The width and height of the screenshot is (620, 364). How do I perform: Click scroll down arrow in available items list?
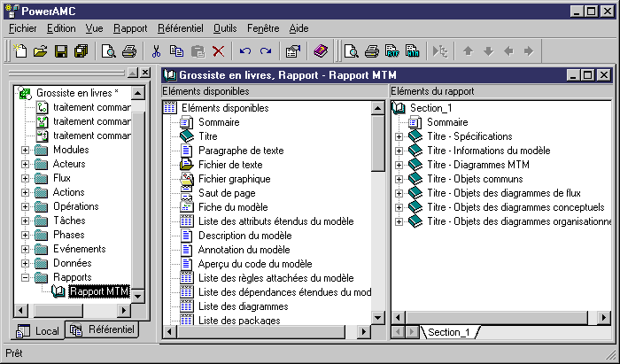pos(378,317)
